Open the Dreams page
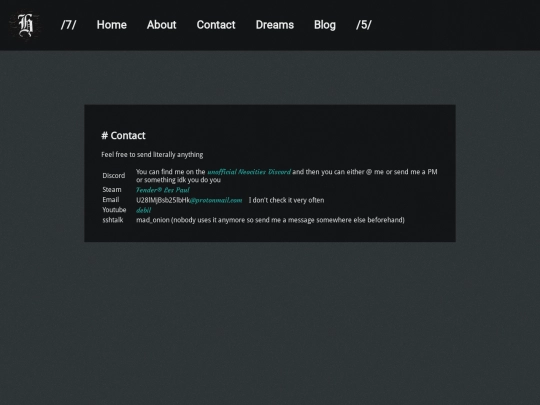540x405 pixels. 275,25
